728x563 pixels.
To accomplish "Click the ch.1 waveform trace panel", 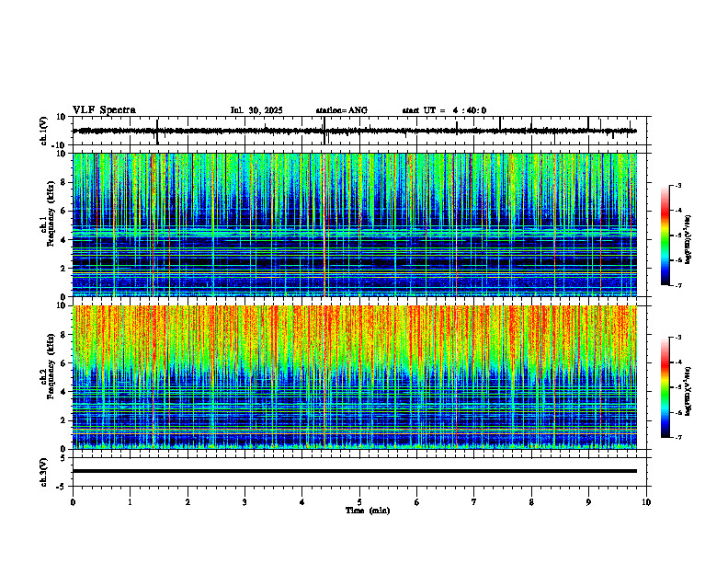I will (359, 131).
